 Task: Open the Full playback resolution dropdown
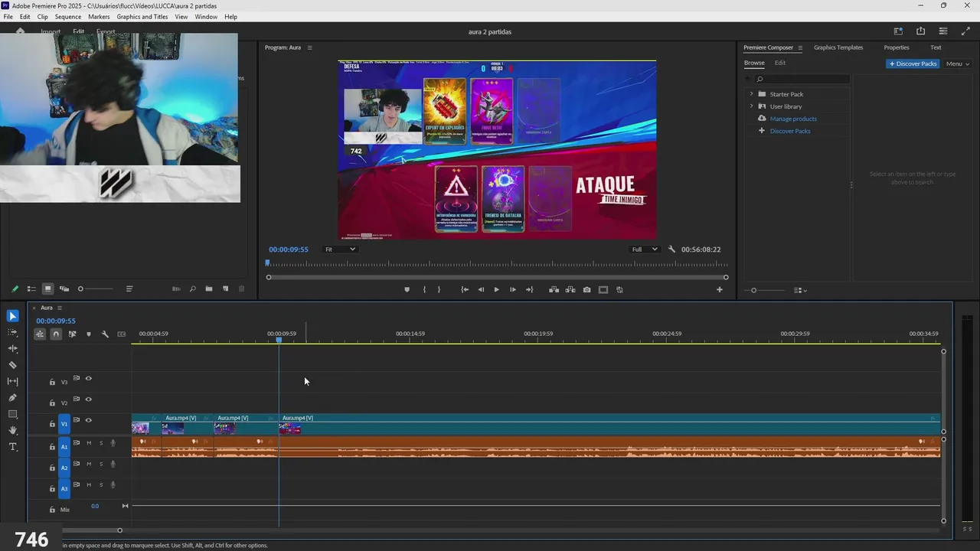point(644,249)
